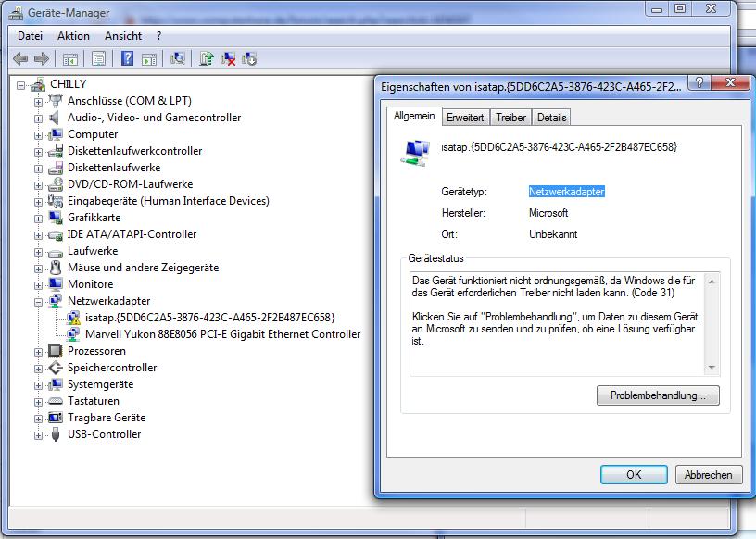This screenshot has height=539, width=756.
Task: Open the Datei menu
Action: tap(30, 36)
